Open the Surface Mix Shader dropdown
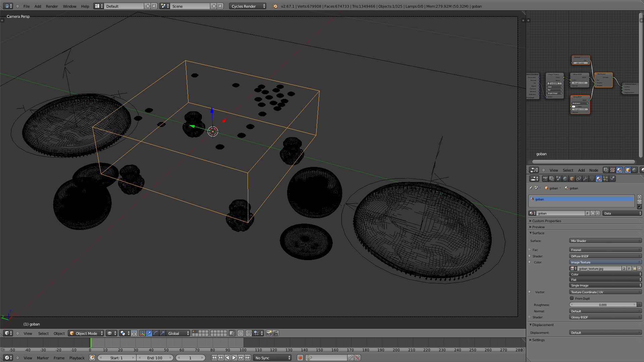 (605, 241)
